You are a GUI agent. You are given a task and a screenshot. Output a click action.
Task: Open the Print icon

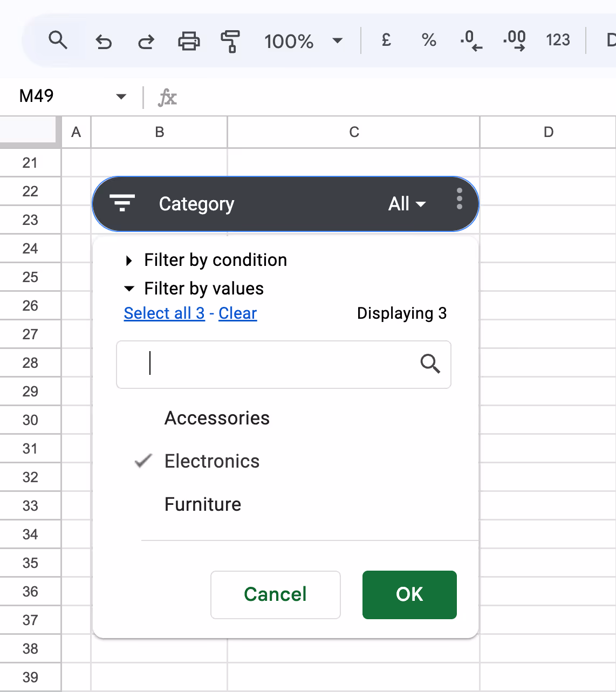tap(188, 40)
